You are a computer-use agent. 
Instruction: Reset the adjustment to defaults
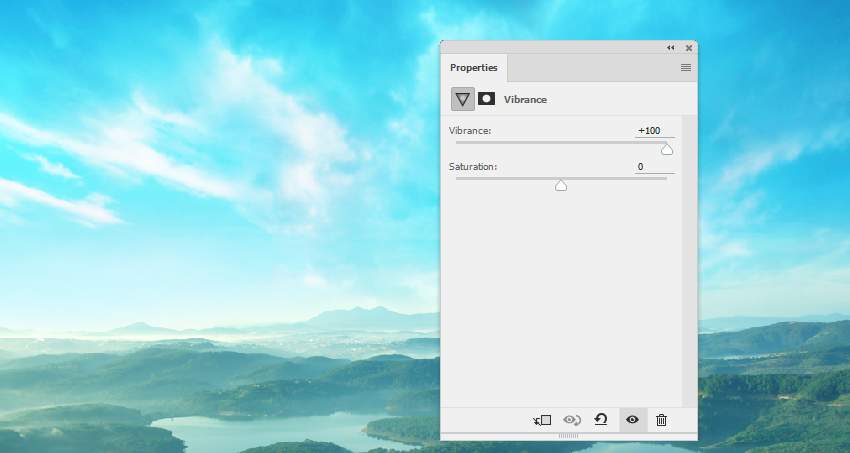coord(601,419)
